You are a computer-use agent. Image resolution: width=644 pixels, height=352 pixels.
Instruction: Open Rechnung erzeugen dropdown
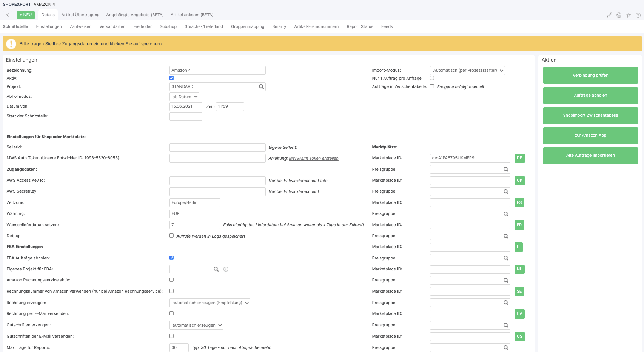[210, 303]
